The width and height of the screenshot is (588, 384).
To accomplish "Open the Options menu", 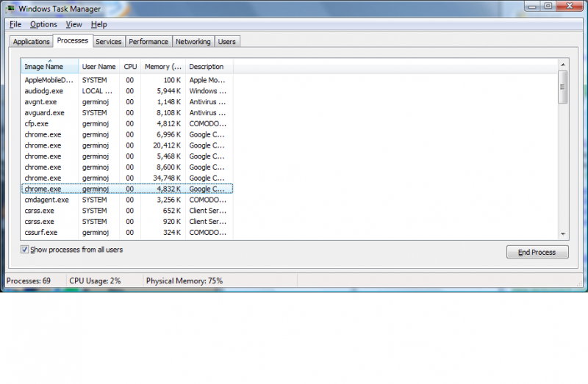I will (43, 24).
